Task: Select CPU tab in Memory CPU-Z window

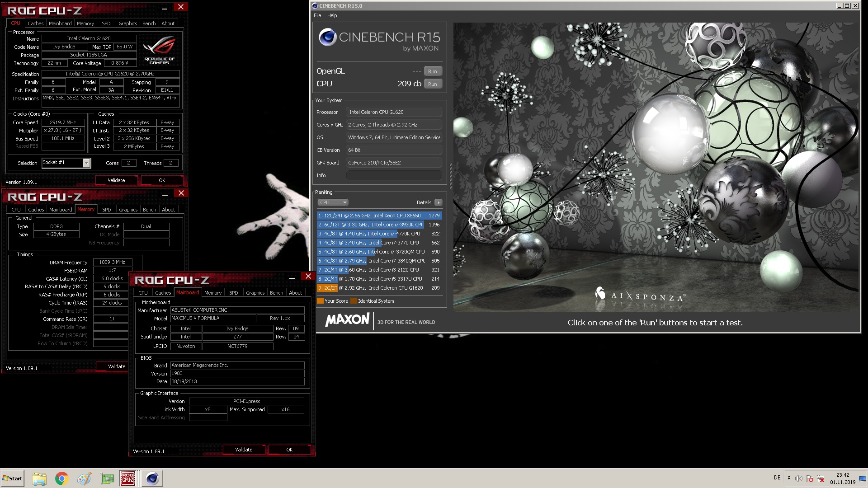Action: 16,210
